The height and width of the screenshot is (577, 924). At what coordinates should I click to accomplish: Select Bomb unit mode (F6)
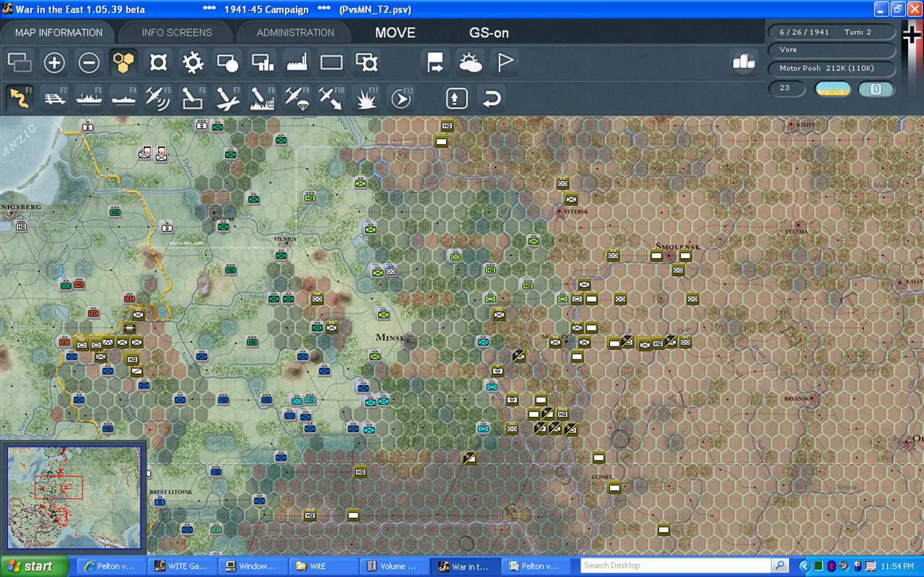click(193, 98)
